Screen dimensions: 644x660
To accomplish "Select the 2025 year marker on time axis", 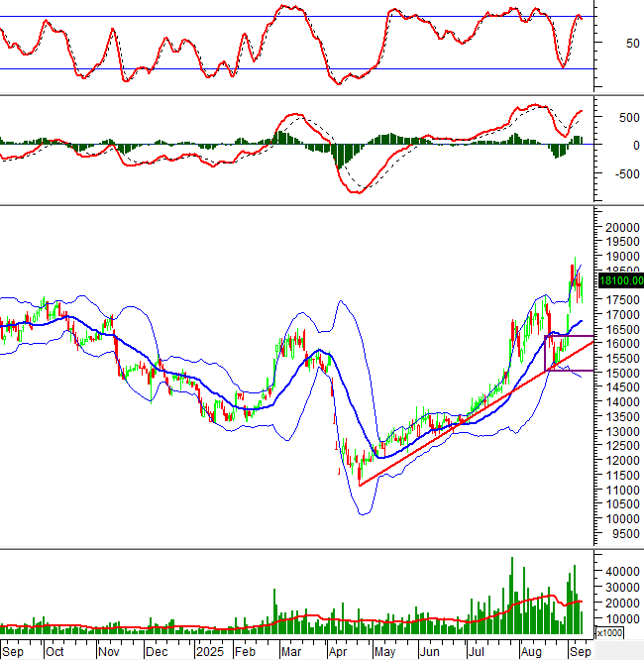I will 208,652.
